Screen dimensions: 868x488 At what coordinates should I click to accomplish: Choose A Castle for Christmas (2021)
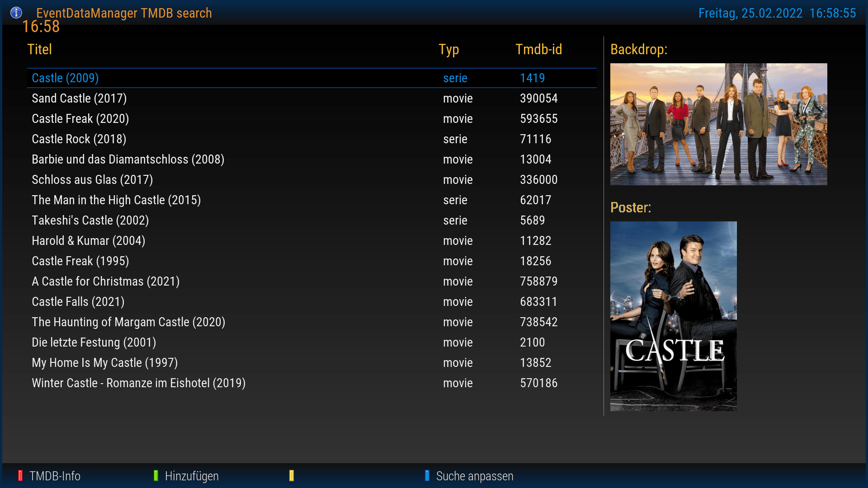(x=106, y=282)
